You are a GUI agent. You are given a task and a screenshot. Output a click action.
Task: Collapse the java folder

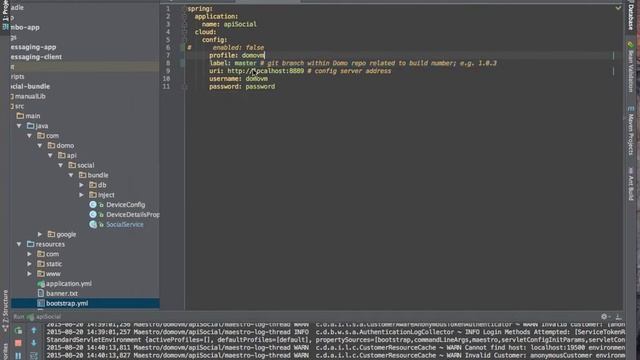[x=19, y=126]
